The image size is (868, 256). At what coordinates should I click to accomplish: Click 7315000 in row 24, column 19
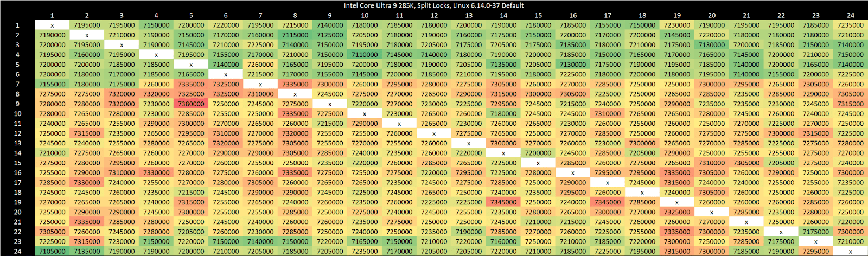[x=677, y=251]
